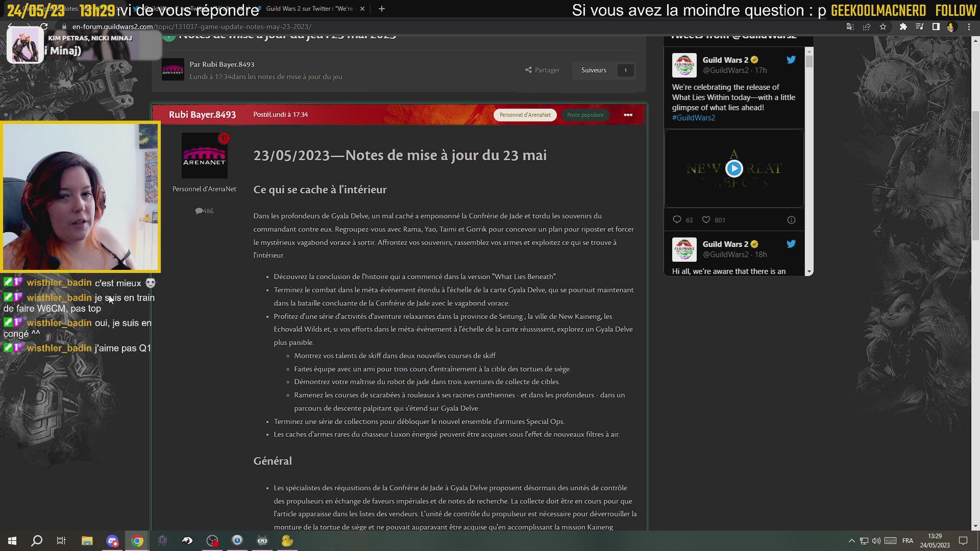Viewport: 980px width, 551px height.
Task: Open the Extensions puzzle icon
Action: (903, 27)
